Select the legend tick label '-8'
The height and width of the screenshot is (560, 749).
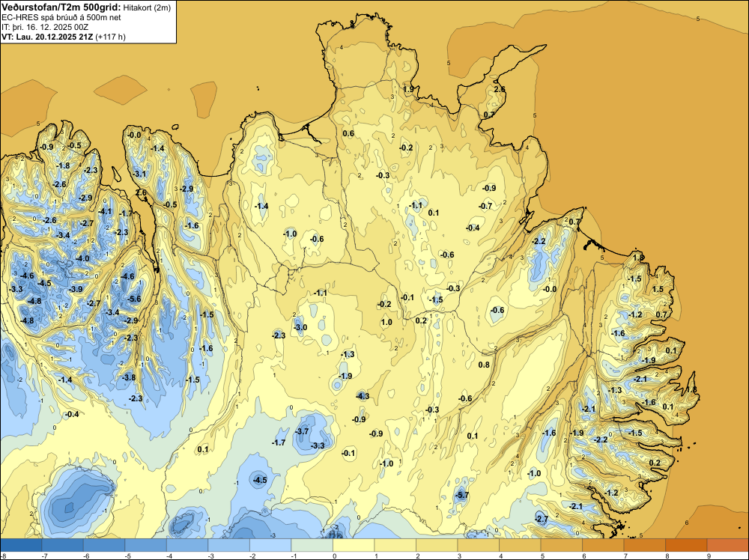point(3,556)
